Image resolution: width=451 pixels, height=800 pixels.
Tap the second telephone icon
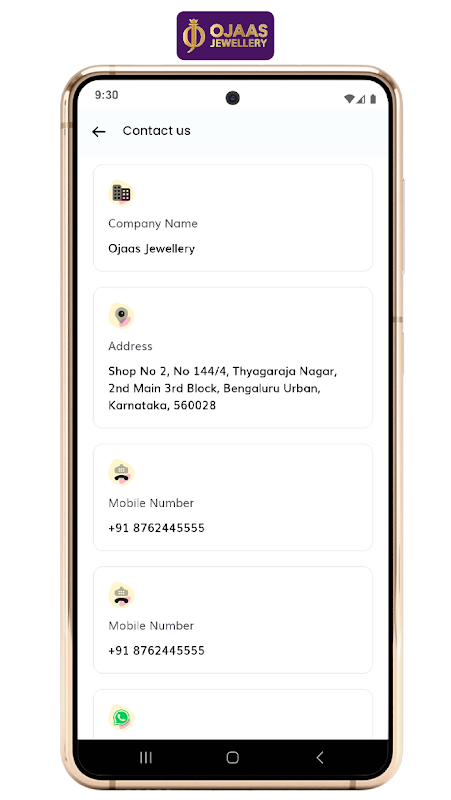(x=121, y=595)
